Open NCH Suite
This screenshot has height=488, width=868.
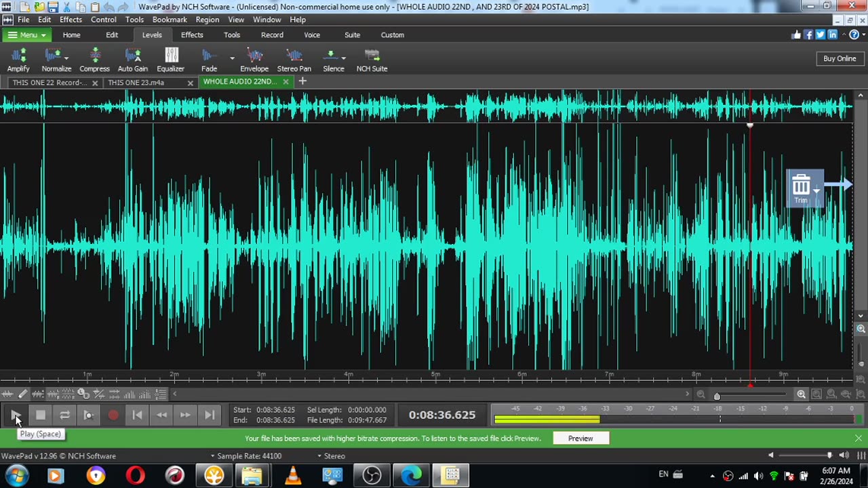[372, 60]
